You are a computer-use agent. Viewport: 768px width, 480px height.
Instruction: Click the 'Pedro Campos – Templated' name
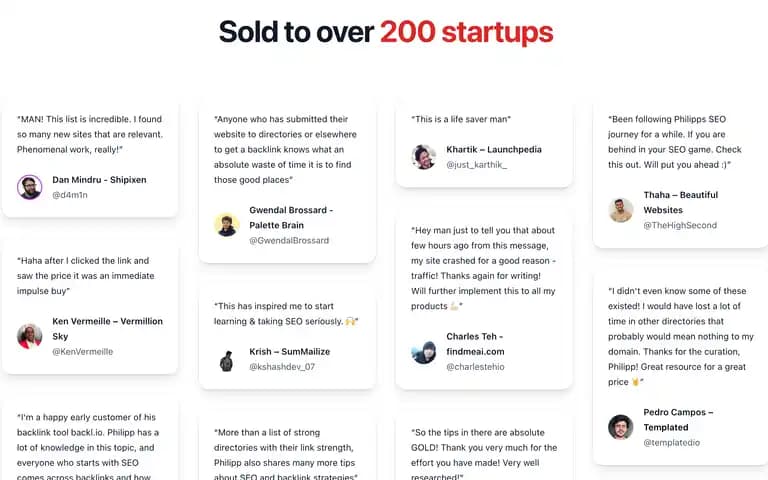[x=678, y=420]
